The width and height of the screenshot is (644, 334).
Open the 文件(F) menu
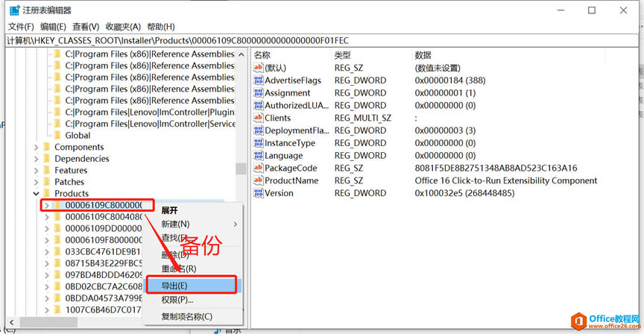(x=21, y=27)
